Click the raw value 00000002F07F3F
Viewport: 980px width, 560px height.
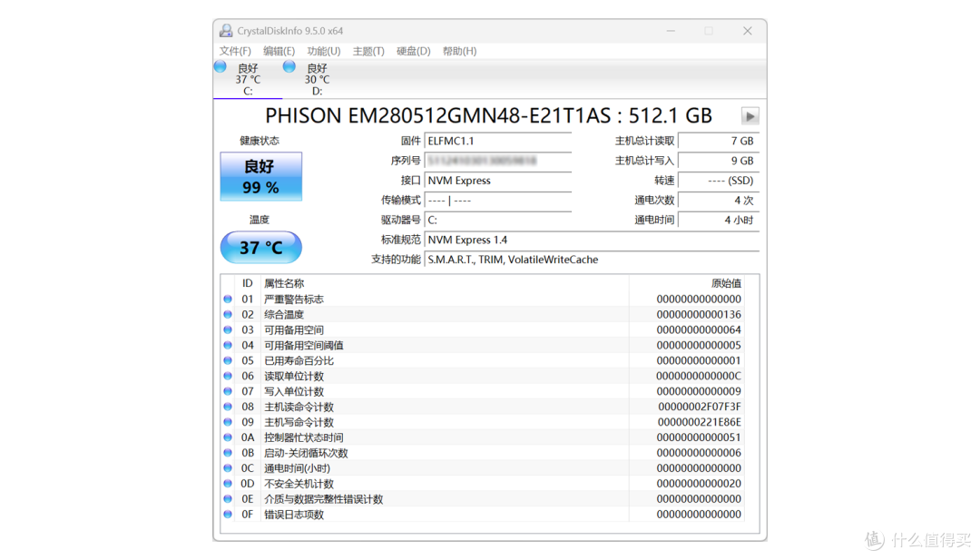[x=700, y=407]
